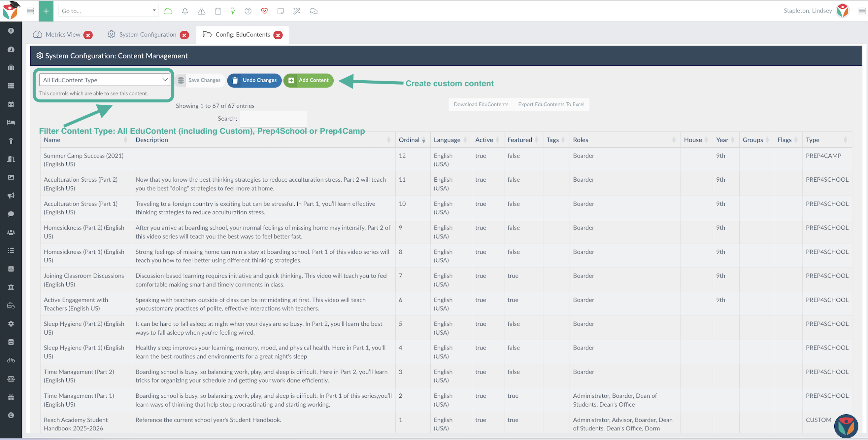Open the calendar icon in top toolbar
Screen dimensions: 868x440
pyautogui.click(x=218, y=11)
